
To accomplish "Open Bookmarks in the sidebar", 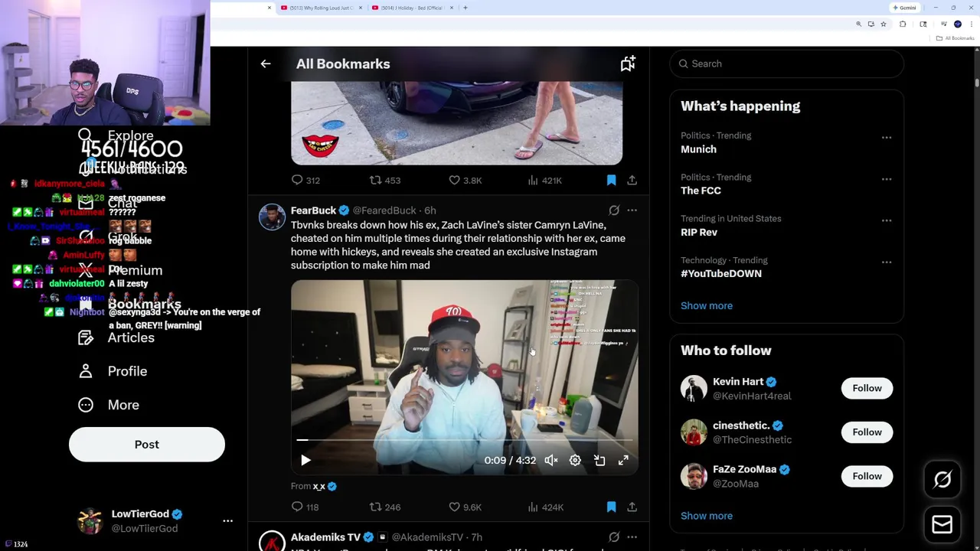I will tap(144, 304).
